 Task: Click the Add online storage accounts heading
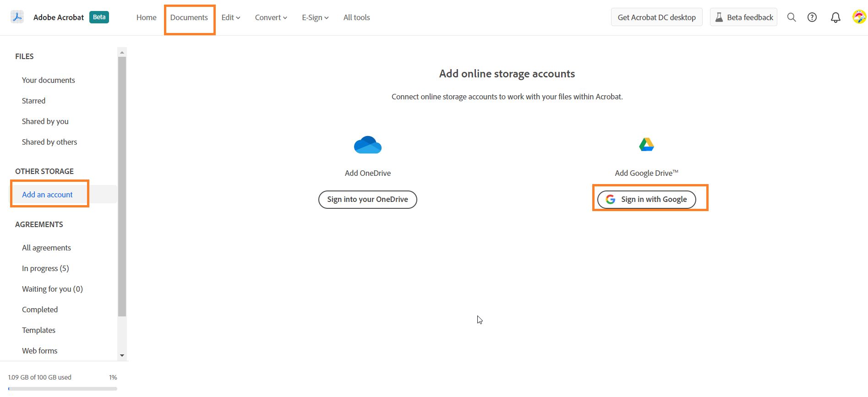pyautogui.click(x=507, y=74)
